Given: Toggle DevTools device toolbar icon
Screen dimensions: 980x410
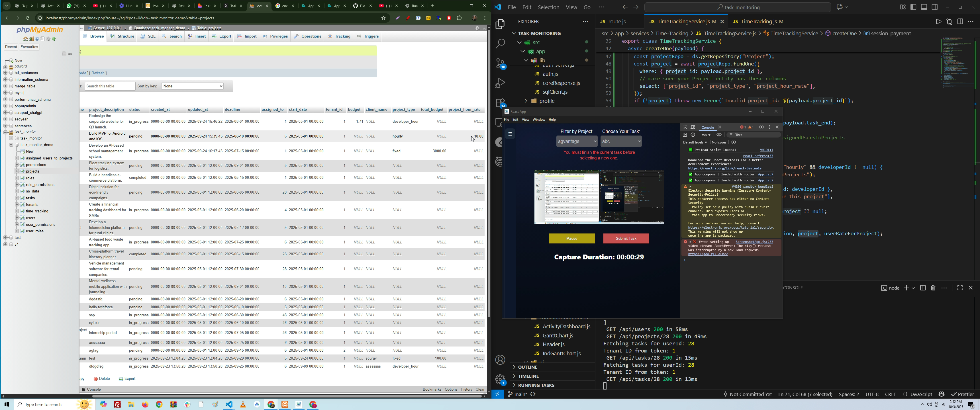Looking at the screenshot, I should pyautogui.click(x=693, y=127).
